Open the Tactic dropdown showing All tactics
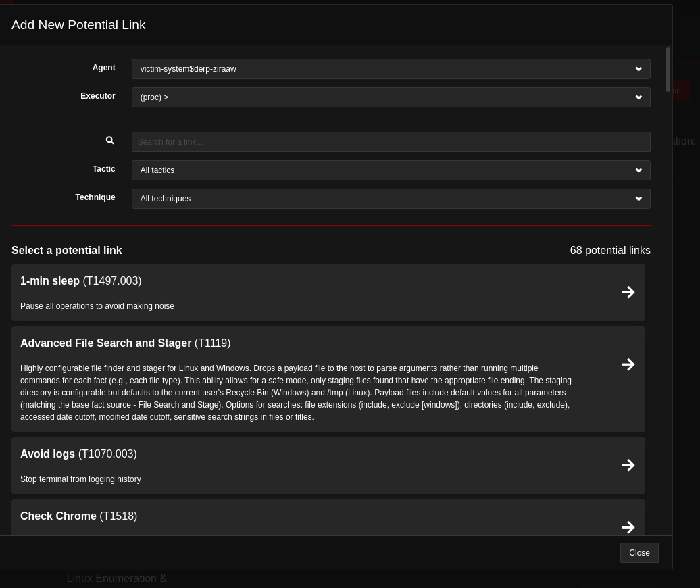Screen dimensions: 700x588 point(391,170)
